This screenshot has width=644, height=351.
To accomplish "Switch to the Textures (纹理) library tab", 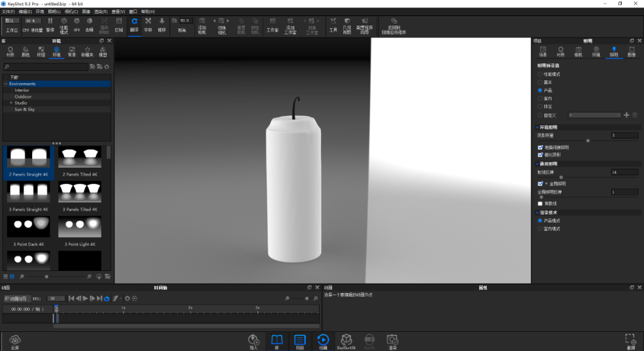I will point(41,51).
